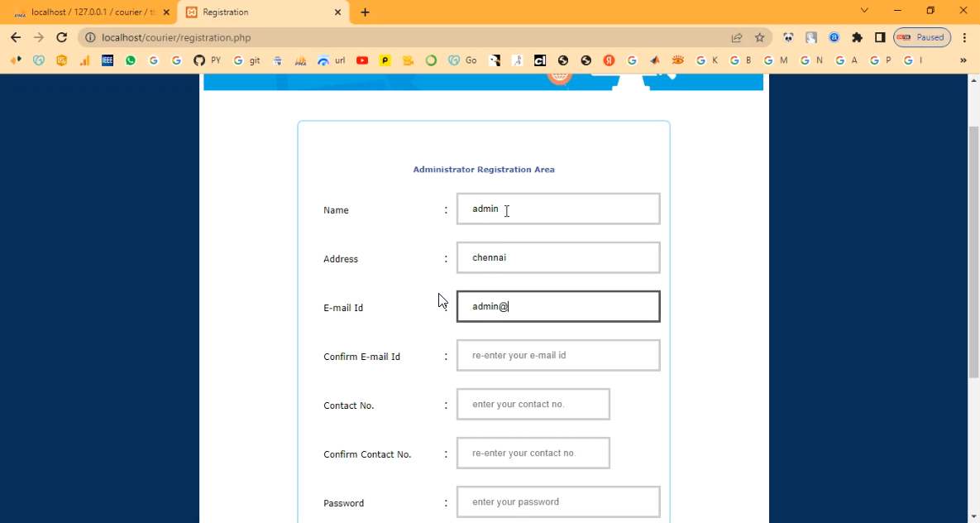Click the page vertical scrollbar thumb

[973, 252]
